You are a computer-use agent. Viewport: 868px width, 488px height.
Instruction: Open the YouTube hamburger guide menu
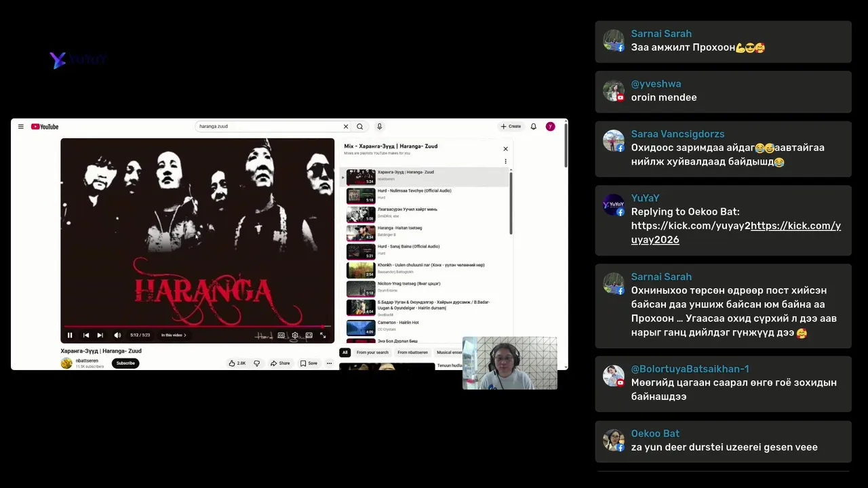tap(21, 127)
